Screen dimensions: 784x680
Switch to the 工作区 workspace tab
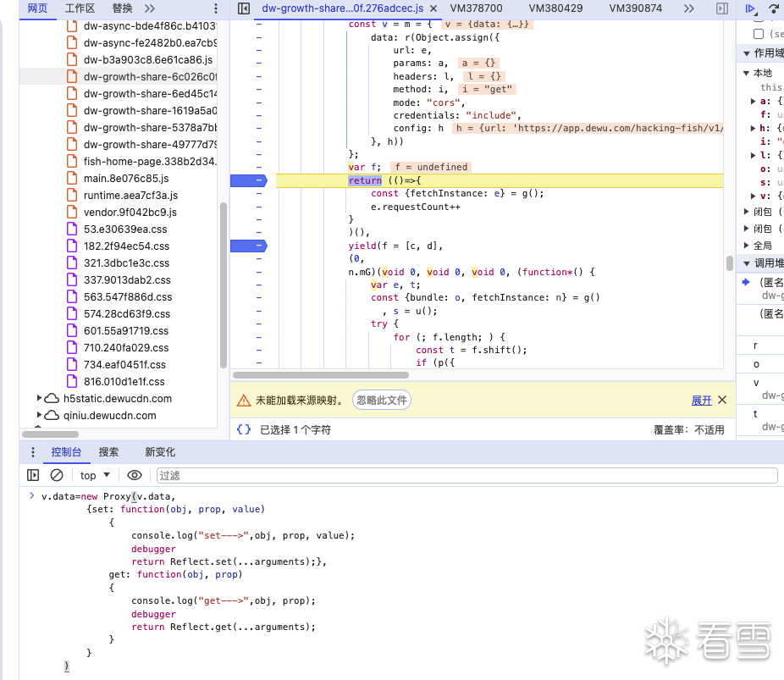coord(80,8)
